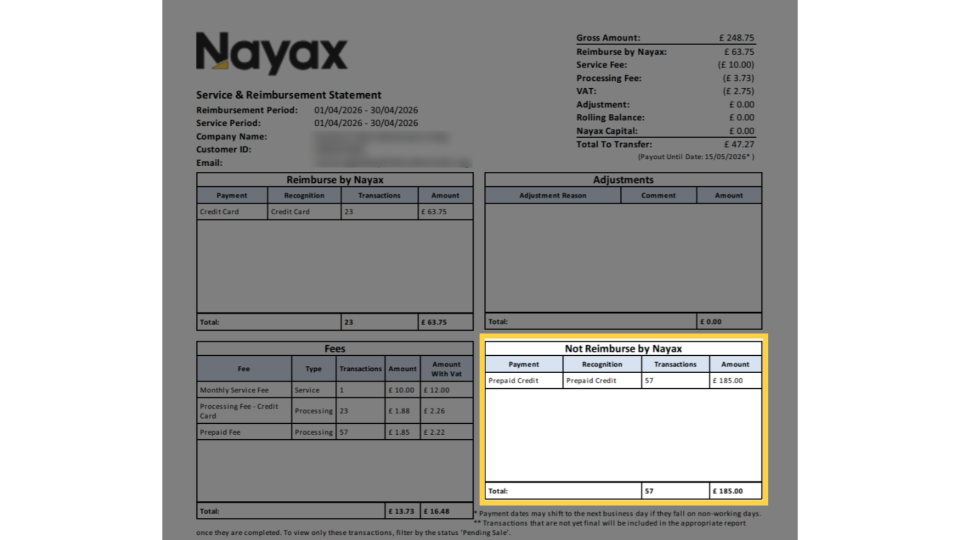Select the 'Service & Reimbursement Statement' heading
The height and width of the screenshot is (540, 960).
click(x=288, y=95)
